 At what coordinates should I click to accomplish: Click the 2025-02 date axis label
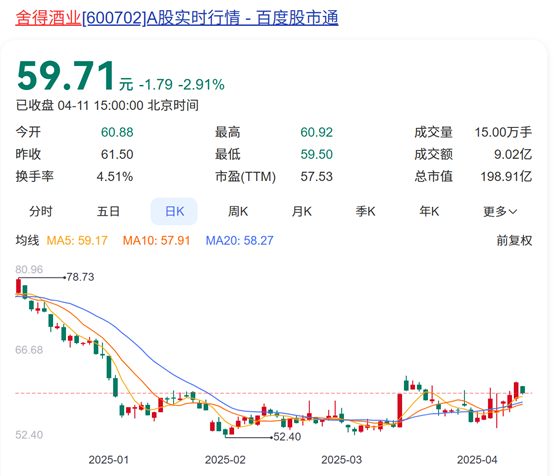[225, 460]
